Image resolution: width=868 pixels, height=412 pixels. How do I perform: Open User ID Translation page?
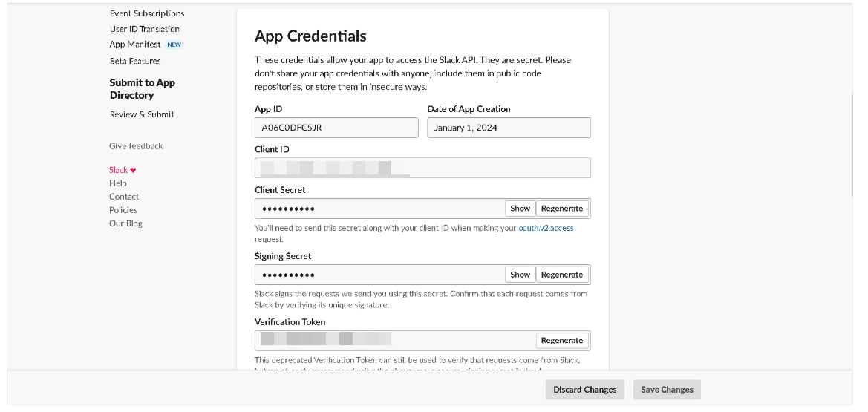pos(144,29)
